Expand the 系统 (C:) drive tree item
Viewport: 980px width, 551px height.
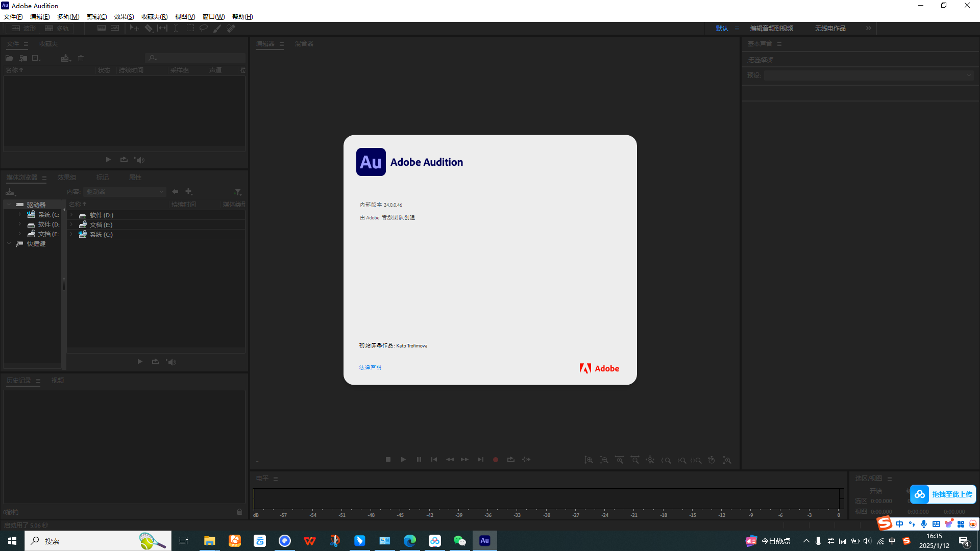[x=19, y=215]
